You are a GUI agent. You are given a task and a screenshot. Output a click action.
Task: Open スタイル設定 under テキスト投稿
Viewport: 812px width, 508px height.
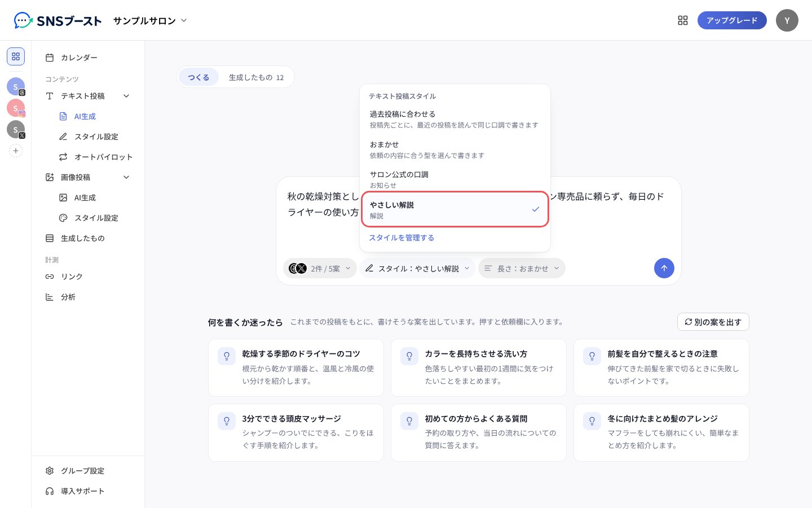[95, 137]
